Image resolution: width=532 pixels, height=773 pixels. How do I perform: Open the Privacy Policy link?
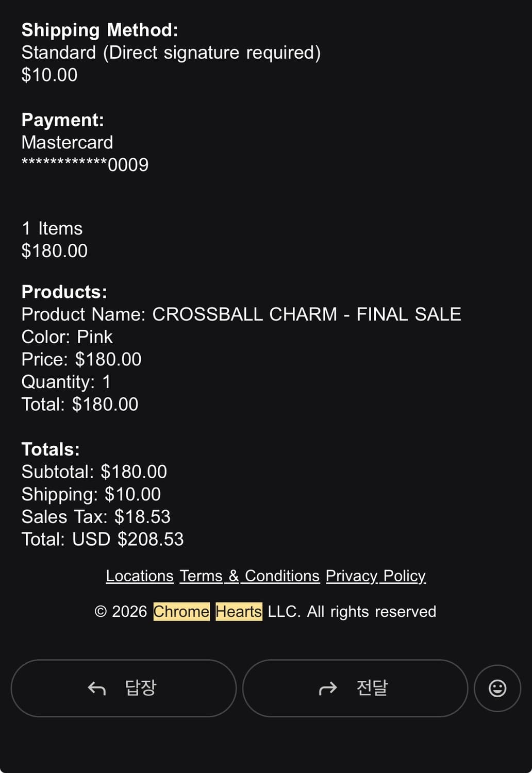(x=375, y=576)
